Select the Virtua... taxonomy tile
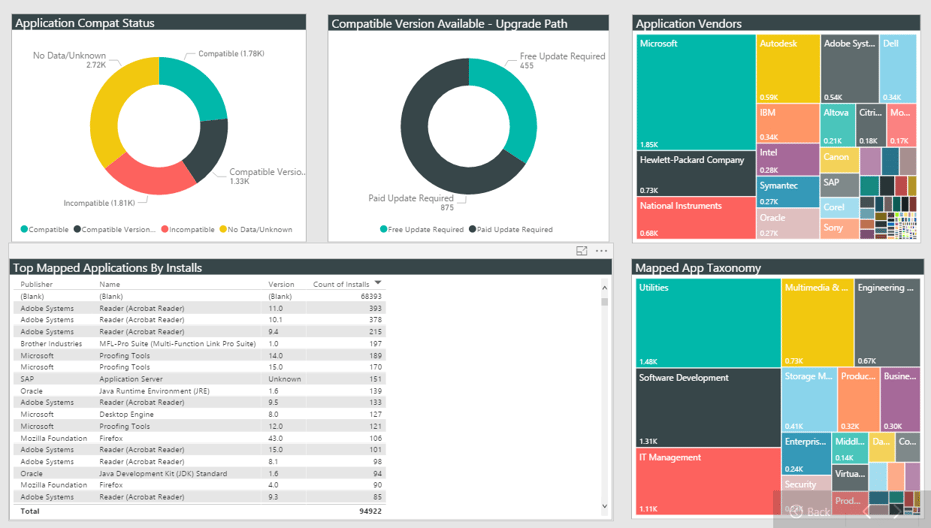The height and width of the screenshot is (528, 931). (x=850, y=478)
